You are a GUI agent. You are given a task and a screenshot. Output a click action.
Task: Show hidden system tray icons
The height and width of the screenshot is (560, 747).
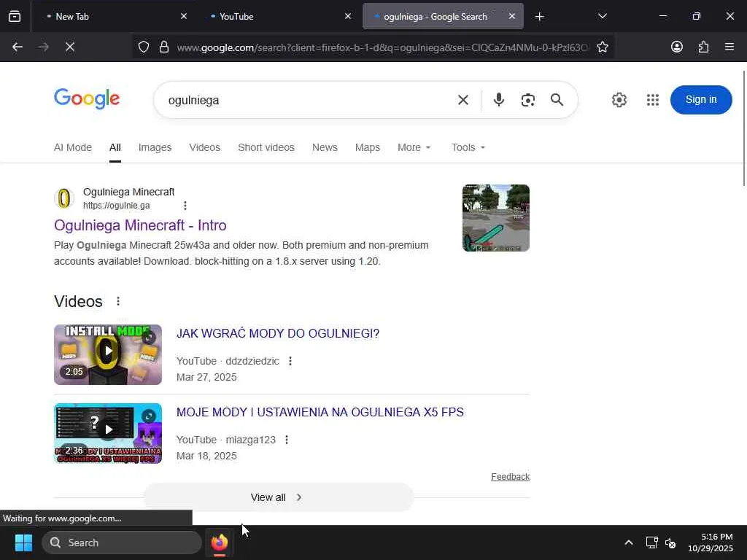point(629,542)
